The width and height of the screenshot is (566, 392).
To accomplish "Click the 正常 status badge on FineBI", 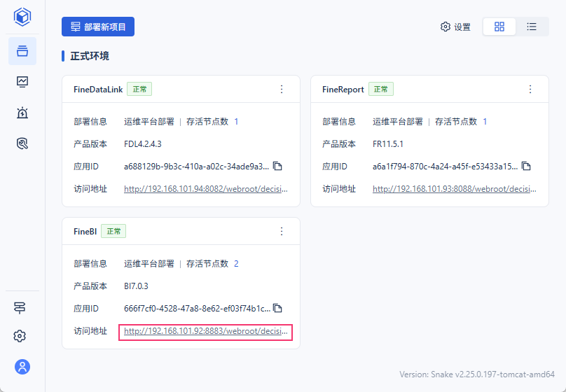I will tap(113, 231).
